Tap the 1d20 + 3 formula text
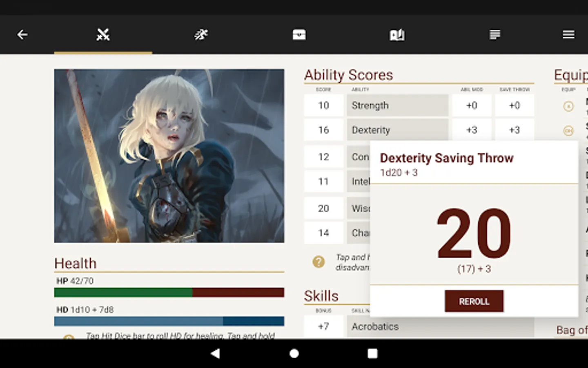 pos(399,173)
